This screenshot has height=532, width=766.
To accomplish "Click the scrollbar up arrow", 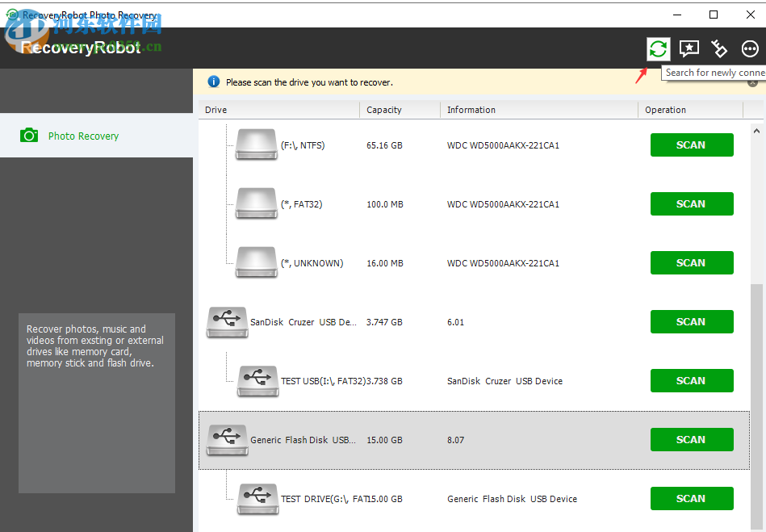I will (756, 131).
